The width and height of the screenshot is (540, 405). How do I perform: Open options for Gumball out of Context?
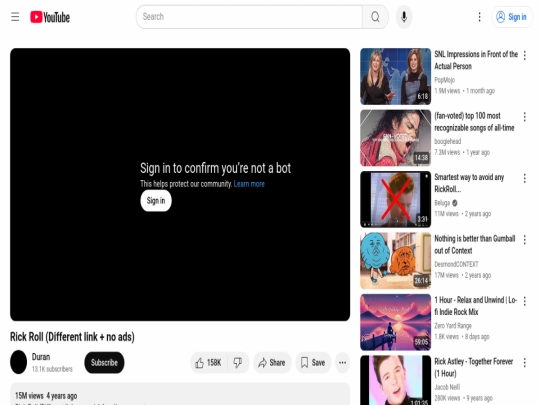(x=525, y=239)
